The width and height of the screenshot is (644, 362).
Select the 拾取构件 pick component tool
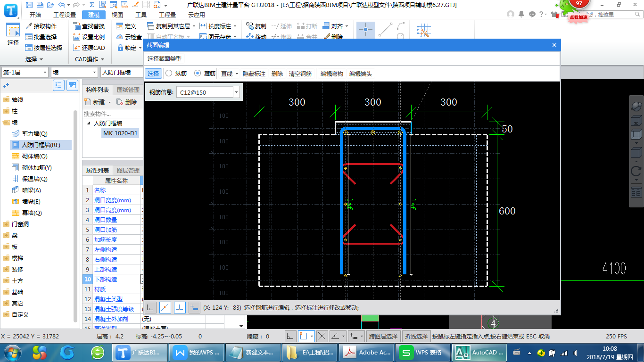click(41, 26)
